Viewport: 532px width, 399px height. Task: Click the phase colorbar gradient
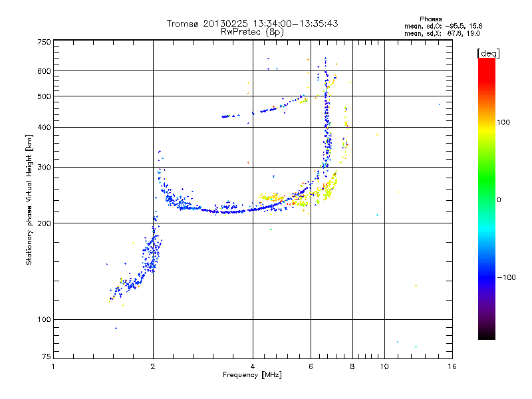(487, 198)
